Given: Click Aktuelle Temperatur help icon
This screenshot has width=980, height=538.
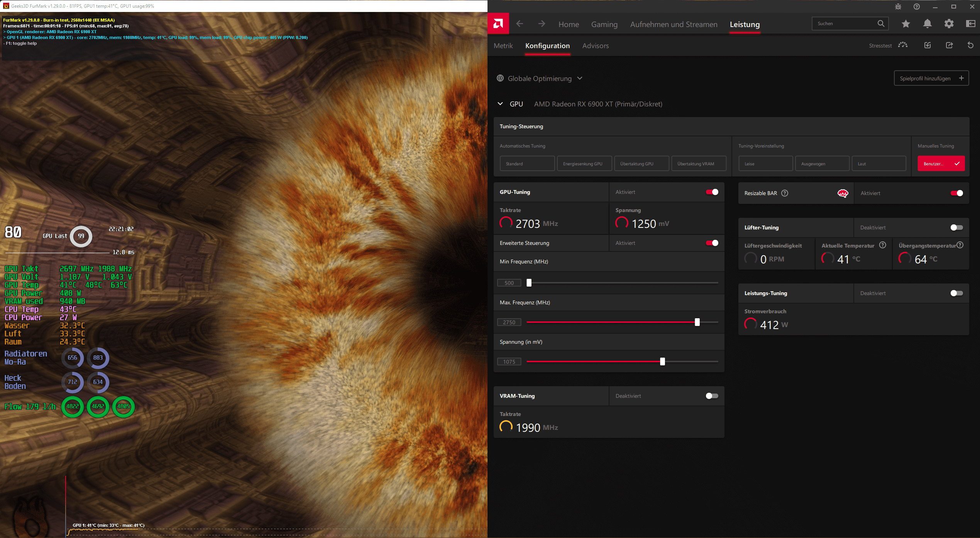Looking at the screenshot, I should click(883, 245).
